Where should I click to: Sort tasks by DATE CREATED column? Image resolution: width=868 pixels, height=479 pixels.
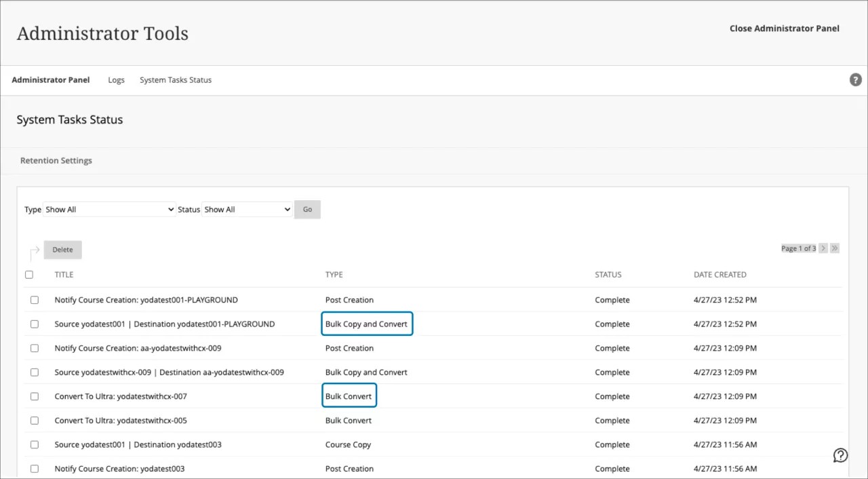click(x=719, y=274)
